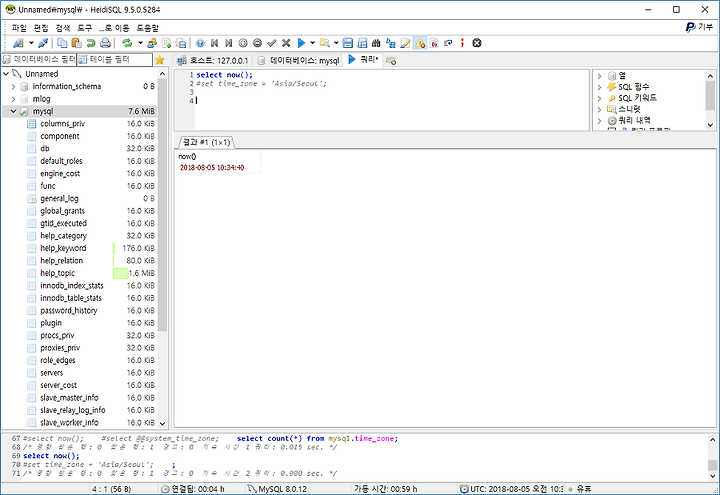
Task: Click the query log panel scroll-down arrow
Action: (x=712, y=477)
